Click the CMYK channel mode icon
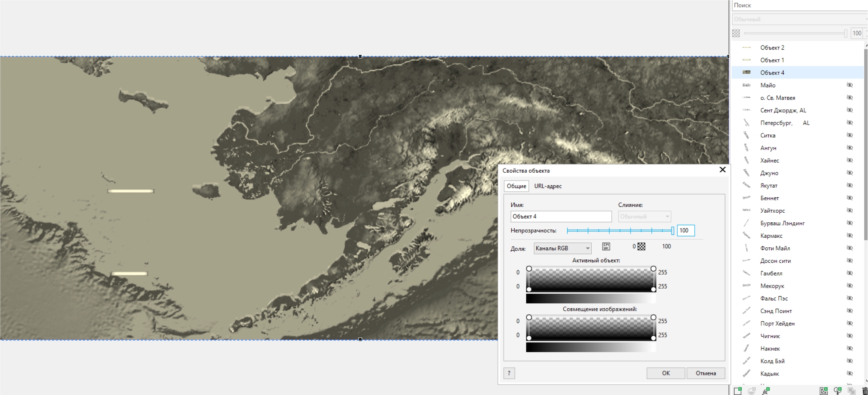868x395 pixels. click(606, 247)
